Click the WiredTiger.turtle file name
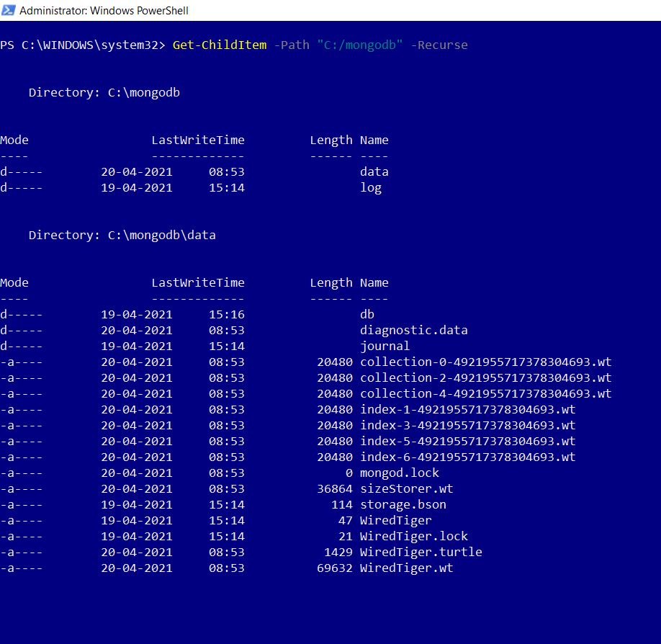This screenshot has height=644, width=661. click(x=421, y=552)
